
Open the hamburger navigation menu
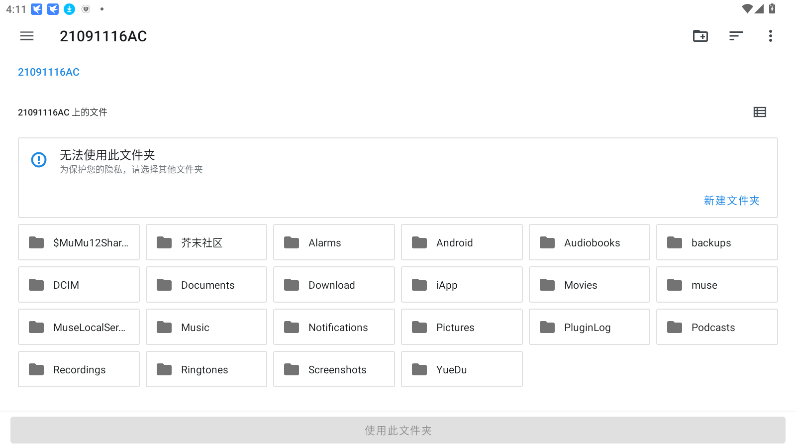point(27,36)
